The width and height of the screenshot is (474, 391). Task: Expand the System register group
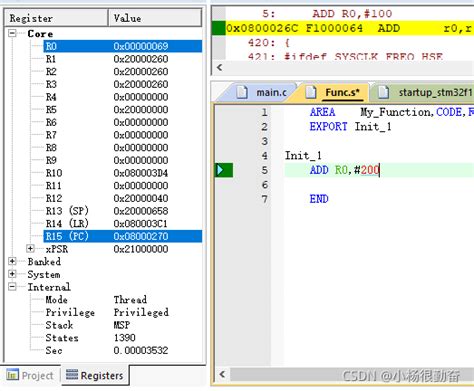(12, 274)
